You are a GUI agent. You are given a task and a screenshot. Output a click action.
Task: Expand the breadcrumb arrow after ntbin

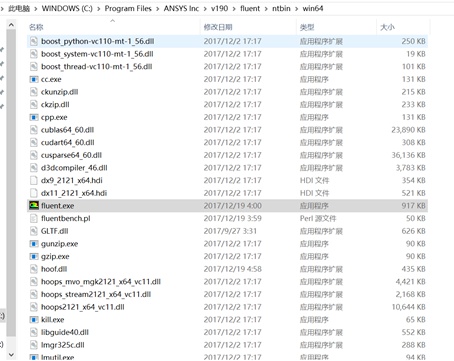(x=296, y=9)
